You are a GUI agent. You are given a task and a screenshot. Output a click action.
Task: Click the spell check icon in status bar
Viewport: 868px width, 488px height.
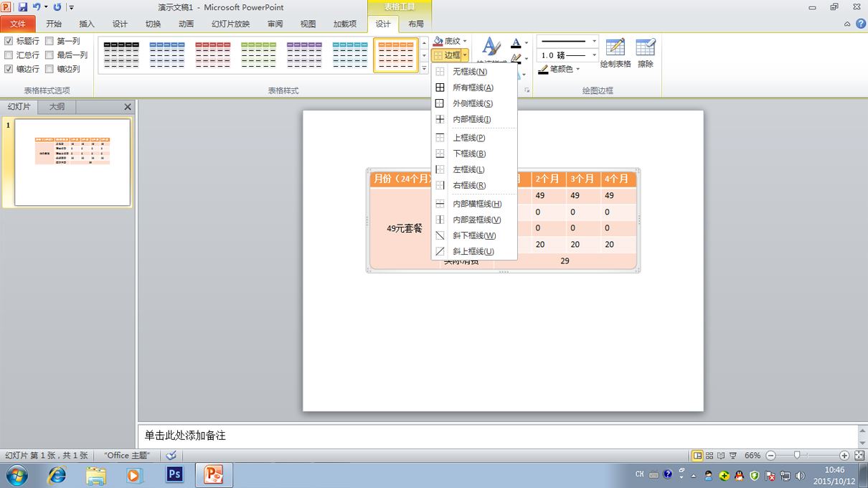(171, 456)
